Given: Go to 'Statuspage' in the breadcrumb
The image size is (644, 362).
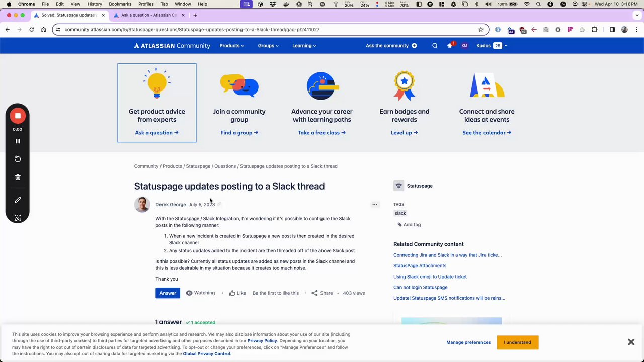Looking at the screenshot, I should click(x=198, y=166).
